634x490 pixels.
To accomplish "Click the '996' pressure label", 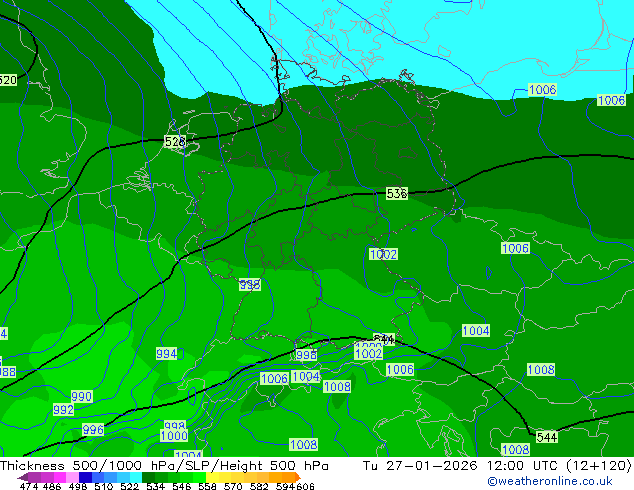I will tap(93, 429).
